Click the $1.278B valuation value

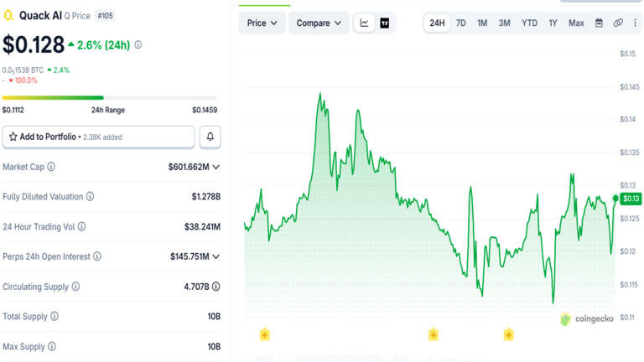point(206,197)
